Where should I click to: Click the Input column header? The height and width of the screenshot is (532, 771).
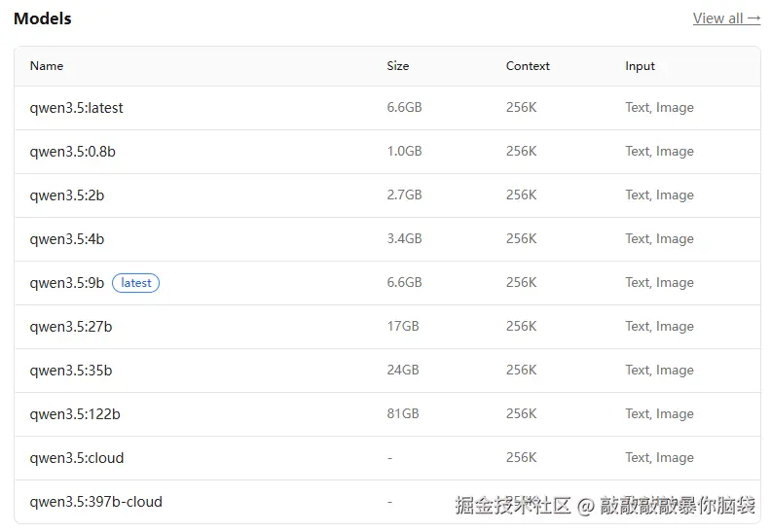pos(640,66)
